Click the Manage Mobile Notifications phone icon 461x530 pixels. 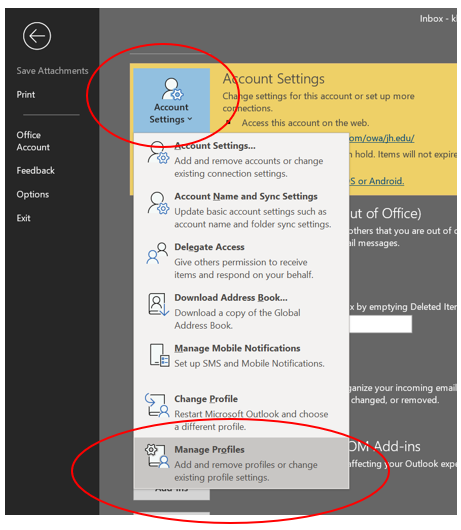click(x=159, y=355)
